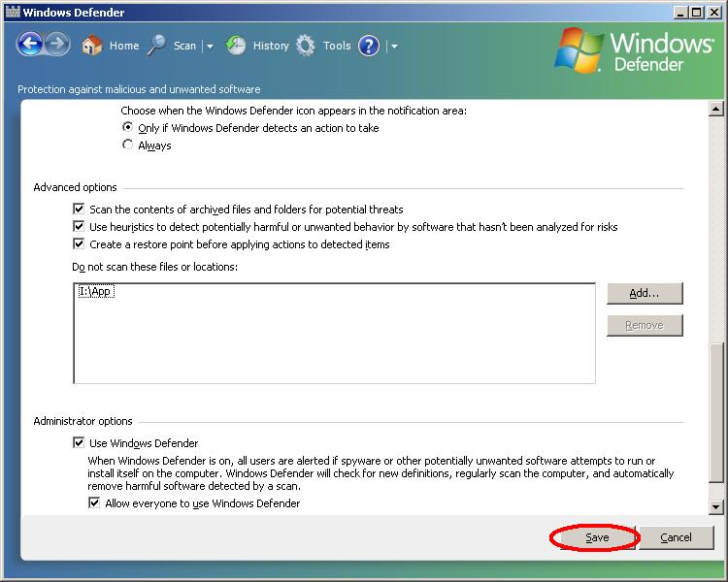
Task: Select the Always radio button
Action: [128, 145]
